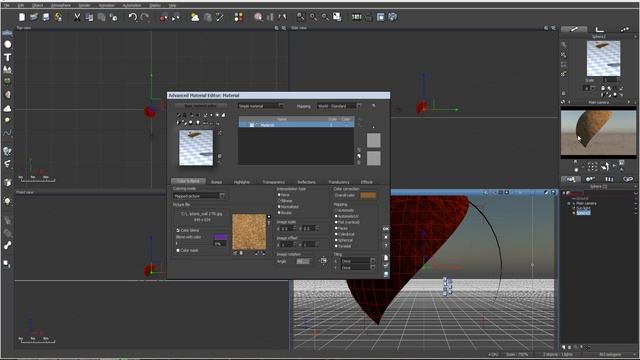
Task: Click the Copy icon in the toolbar
Action: click(89, 17)
